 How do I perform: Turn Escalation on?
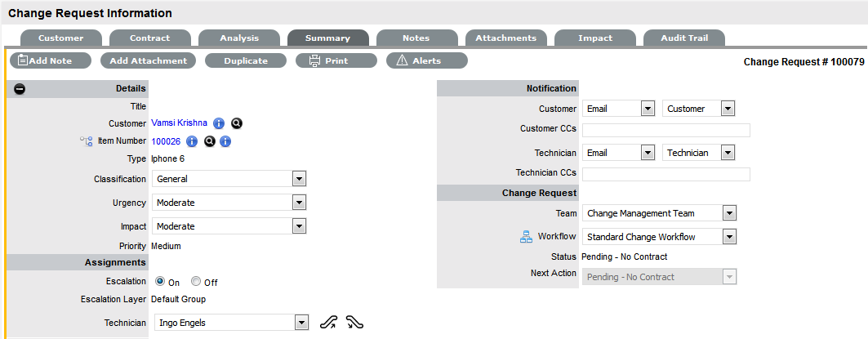[x=159, y=282]
